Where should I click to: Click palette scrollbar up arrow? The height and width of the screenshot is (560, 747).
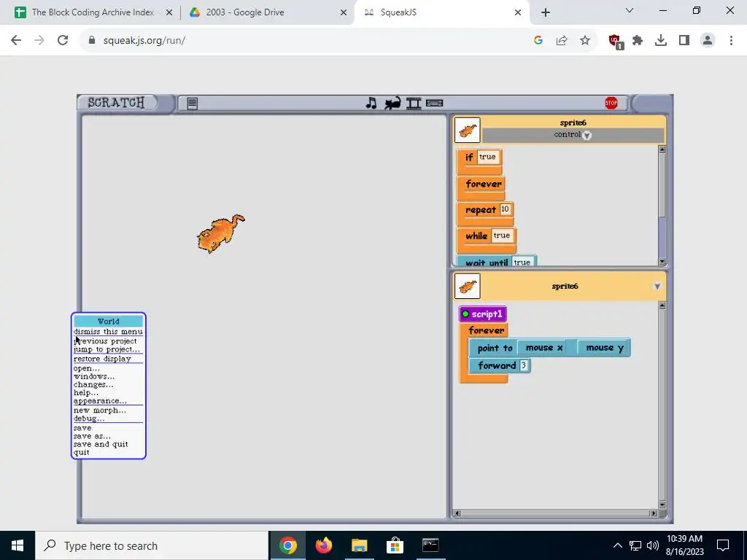click(x=662, y=150)
